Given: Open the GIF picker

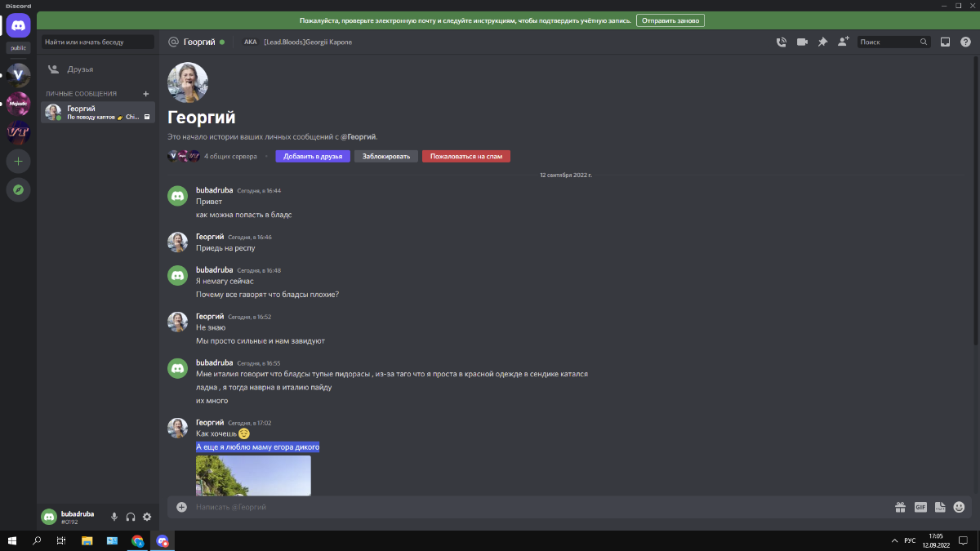Looking at the screenshot, I should (x=920, y=507).
